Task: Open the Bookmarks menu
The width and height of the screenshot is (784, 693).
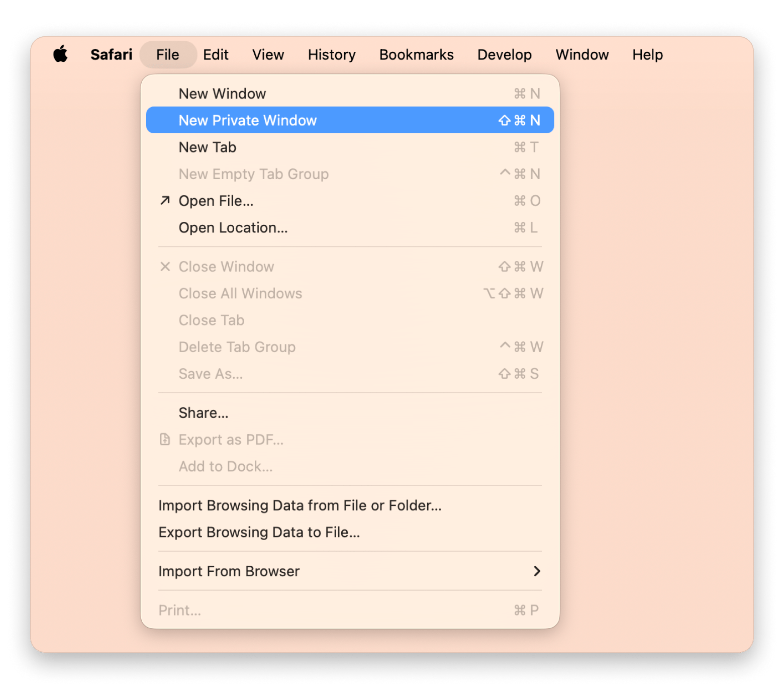Action: point(416,54)
